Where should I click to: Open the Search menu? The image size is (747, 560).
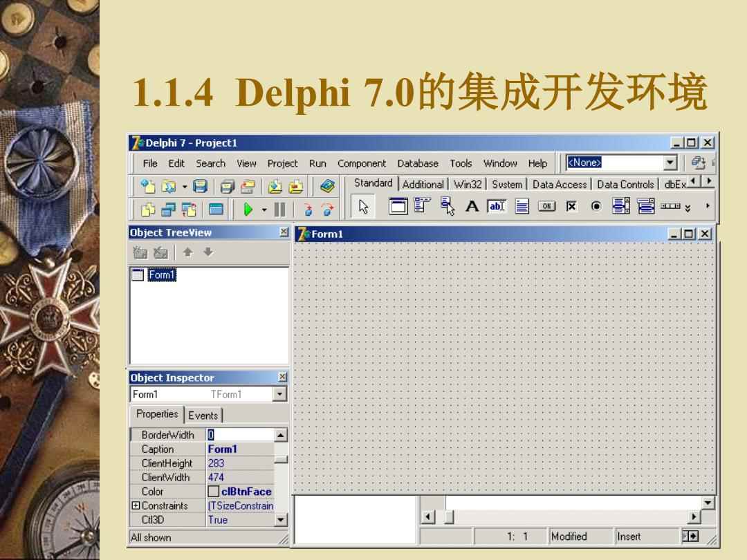[x=210, y=163]
